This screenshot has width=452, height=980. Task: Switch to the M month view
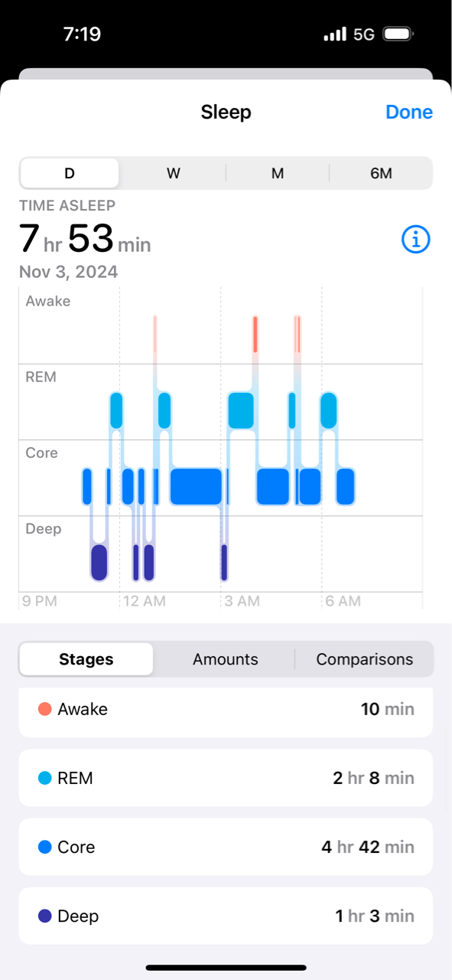[278, 173]
